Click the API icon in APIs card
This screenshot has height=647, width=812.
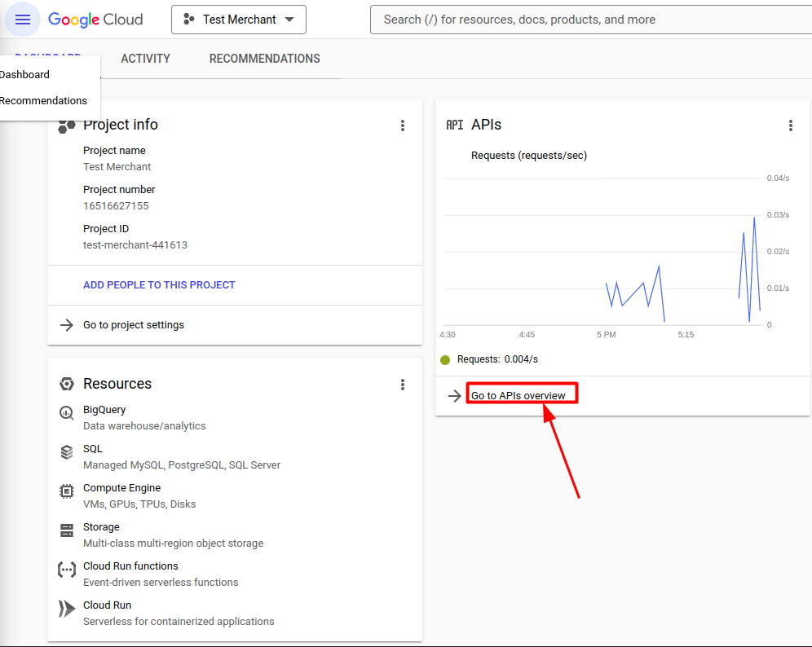[455, 125]
